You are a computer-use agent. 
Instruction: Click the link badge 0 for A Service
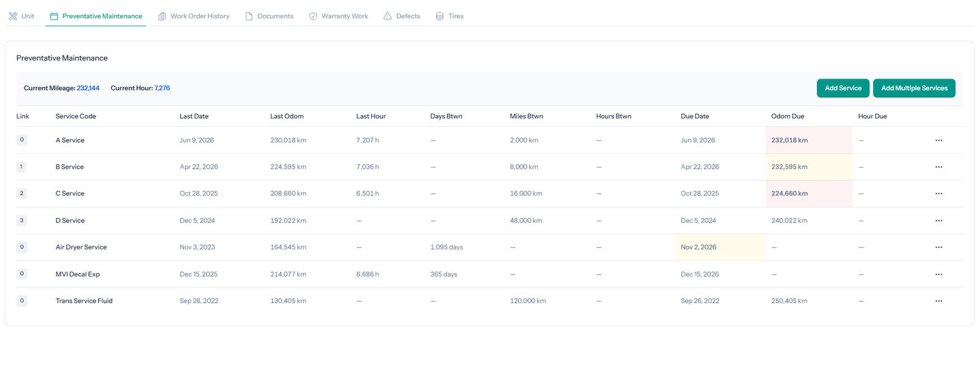tap(21, 140)
